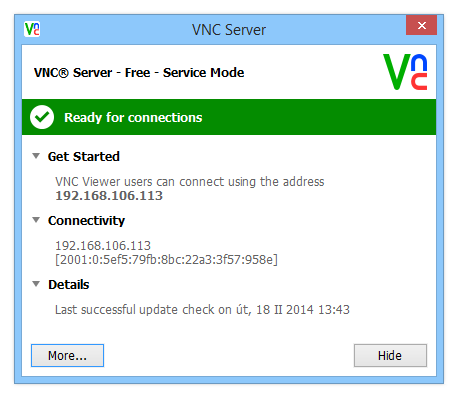Click the large VNC logo
Image resolution: width=462 pixels, height=402 pixels.
pos(405,72)
